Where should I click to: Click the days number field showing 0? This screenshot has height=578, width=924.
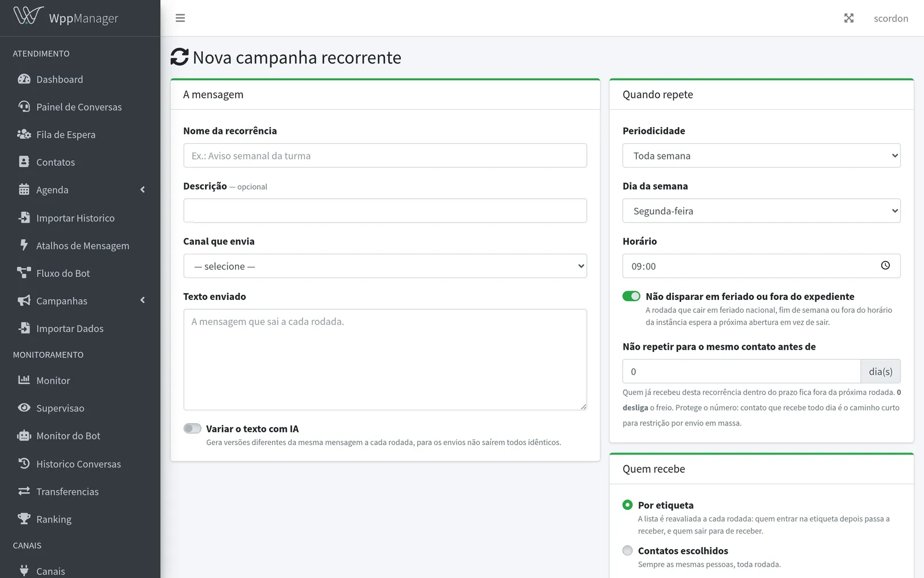point(742,371)
